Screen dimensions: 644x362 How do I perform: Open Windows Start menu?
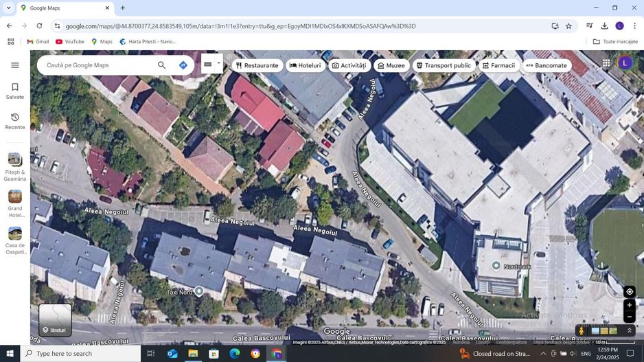point(10,353)
